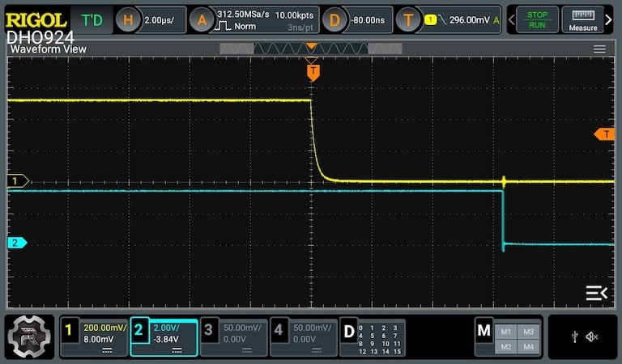This screenshot has height=364, width=622.
Task: Select the channel 2 ground offset marker
Action: (17, 243)
